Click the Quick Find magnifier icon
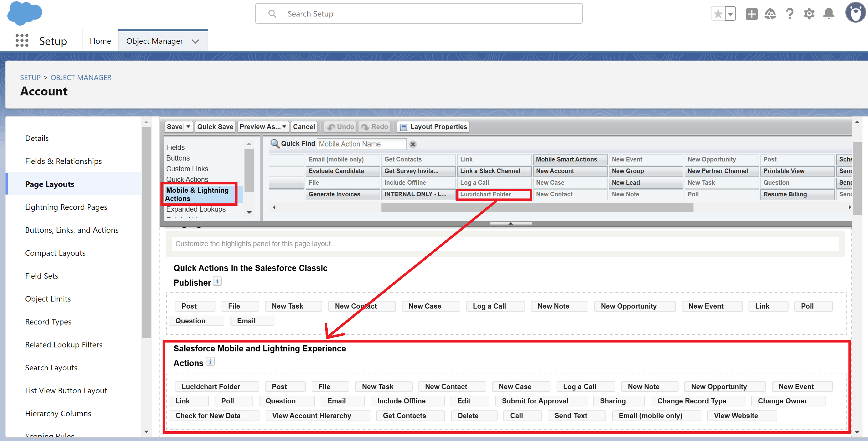The width and height of the screenshot is (868, 441). (275, 144)
